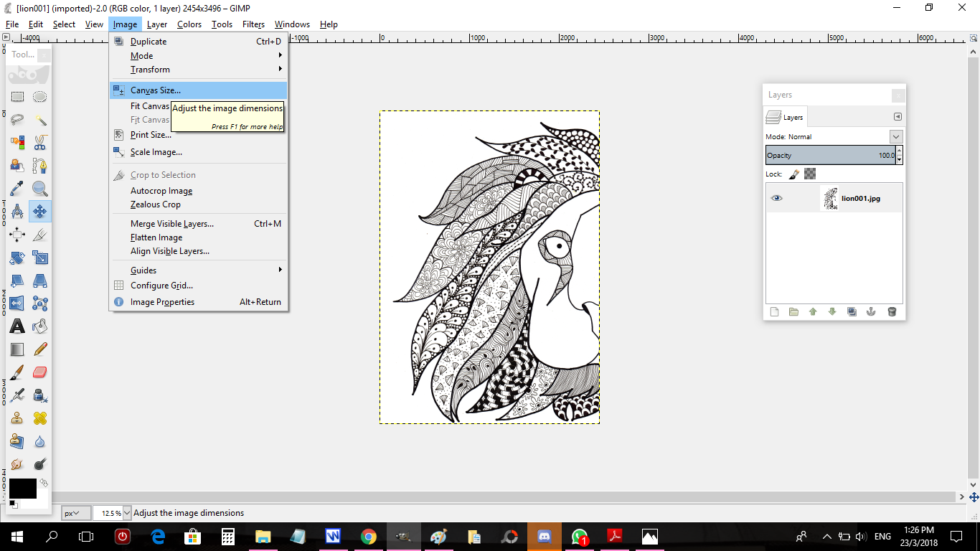Select the Blend gradient tool

[17, 349]
